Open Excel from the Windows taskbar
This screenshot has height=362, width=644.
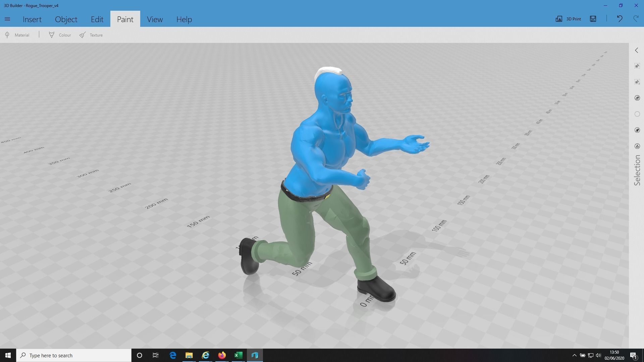click(238, 355)
